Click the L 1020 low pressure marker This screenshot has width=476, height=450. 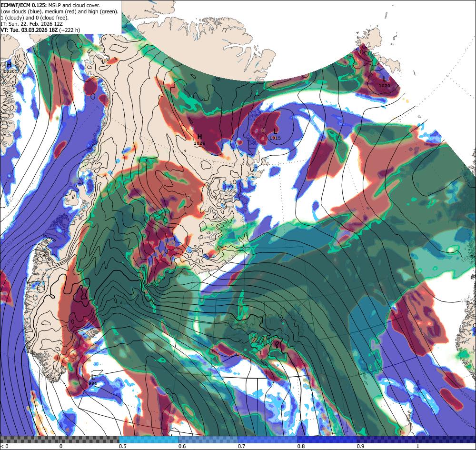click(x=384, y=82)
